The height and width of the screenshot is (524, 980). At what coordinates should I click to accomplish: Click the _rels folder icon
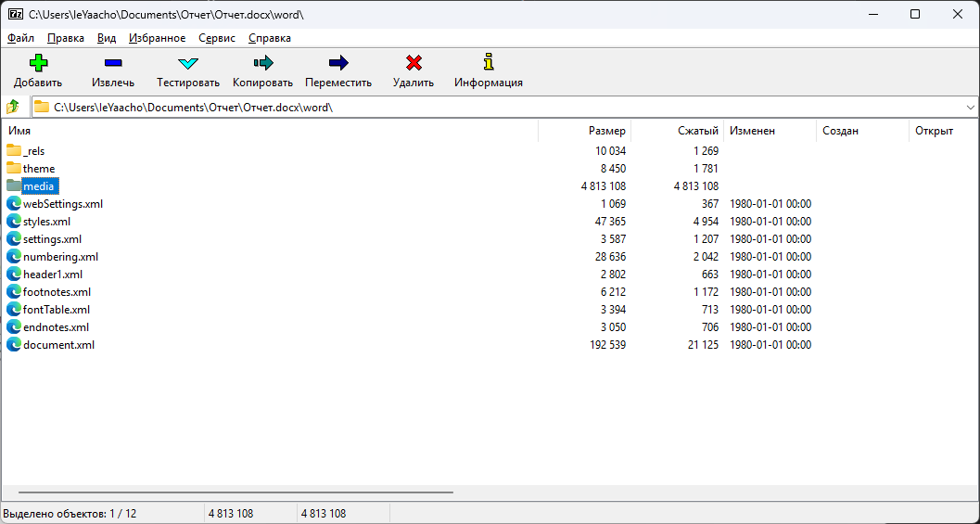(x=14, y=150)
